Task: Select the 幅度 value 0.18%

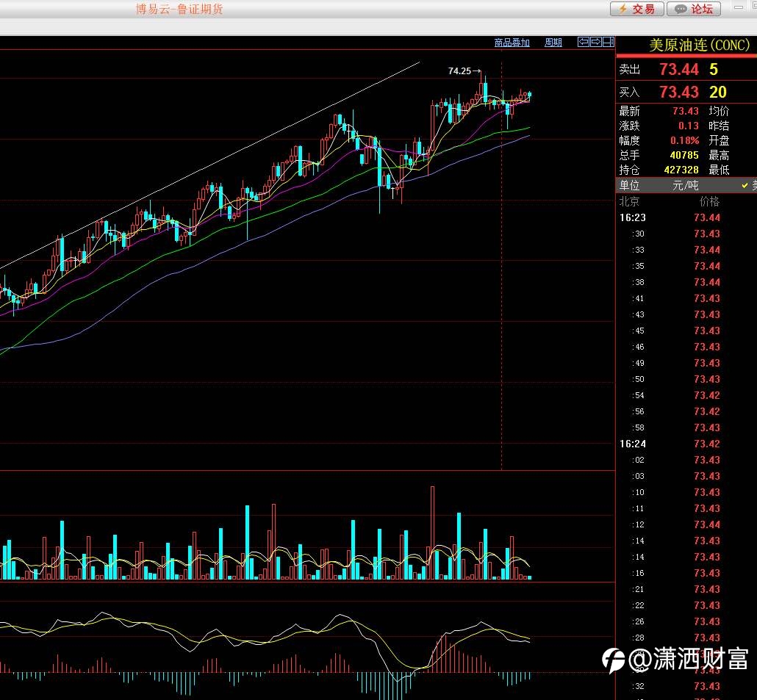Action: click(684, 140)
